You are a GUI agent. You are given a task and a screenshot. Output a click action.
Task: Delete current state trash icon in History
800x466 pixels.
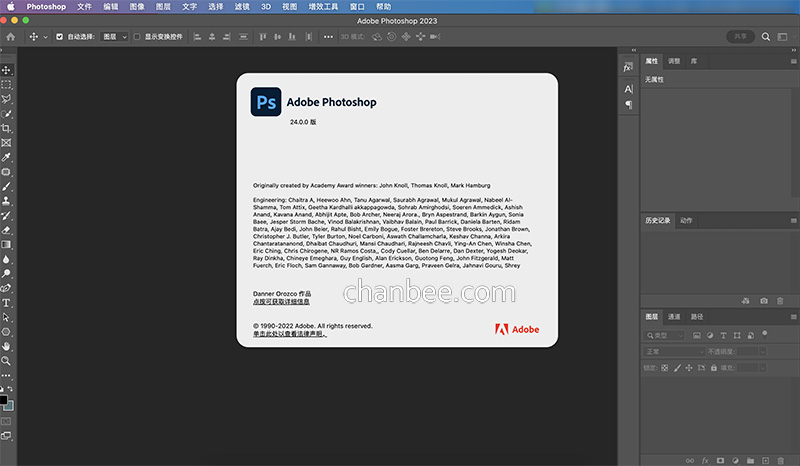tap(780, 301)
